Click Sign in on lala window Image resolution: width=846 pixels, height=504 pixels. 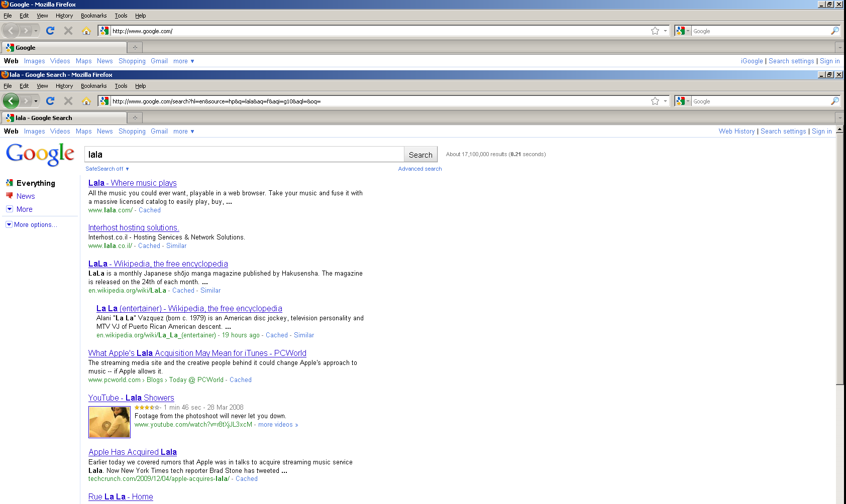[x=822, y=132]
